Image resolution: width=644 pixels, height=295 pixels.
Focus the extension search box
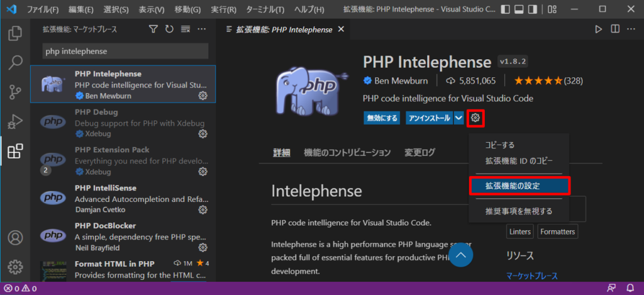[125, 52]
